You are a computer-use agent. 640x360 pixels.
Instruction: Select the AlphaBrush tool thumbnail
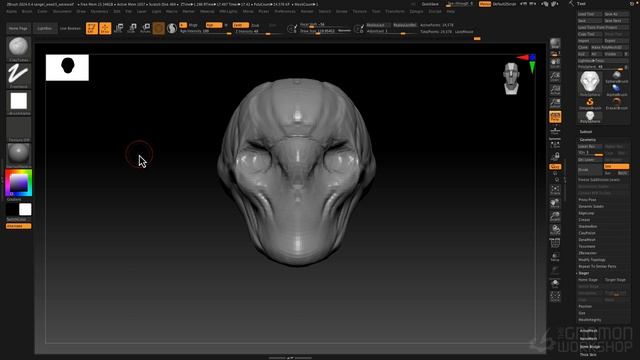click(616, 90)
